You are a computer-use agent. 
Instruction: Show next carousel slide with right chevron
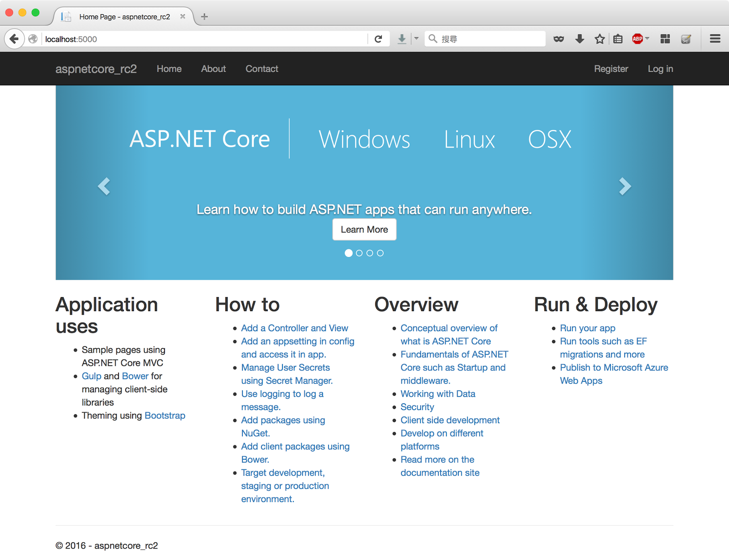625,186
